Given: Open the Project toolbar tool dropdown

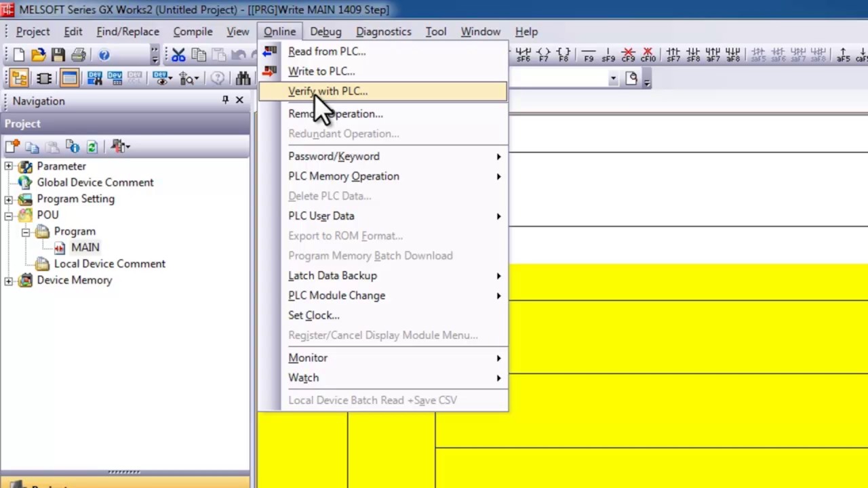Looking at the screenshot, I should pyautogui.click(x=120, y=146).
